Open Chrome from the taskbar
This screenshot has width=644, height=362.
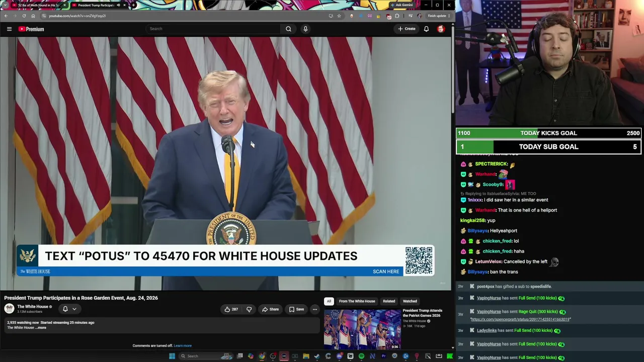tap(262, 356)
